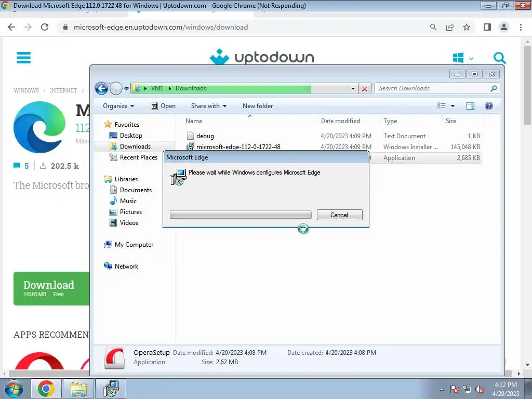Switch to Chrome in taskbar
Image resolution: width=532 pixels, height=399 pixels.
46,389
